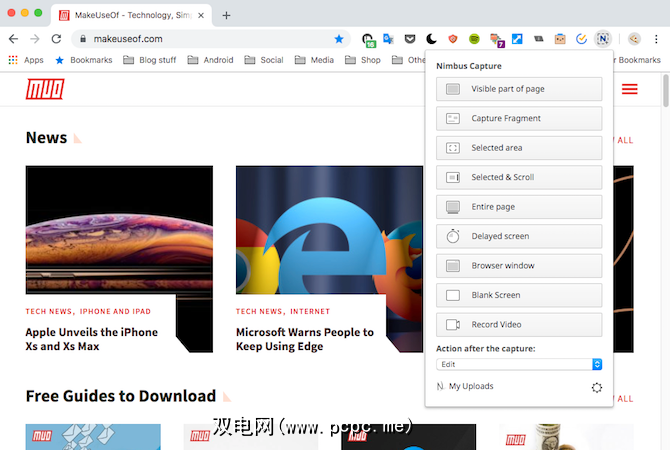670x450 pixels.
Task: Choose Record Video in Nimbus menu
Action: pyautogui.click(x=519, y=325)
